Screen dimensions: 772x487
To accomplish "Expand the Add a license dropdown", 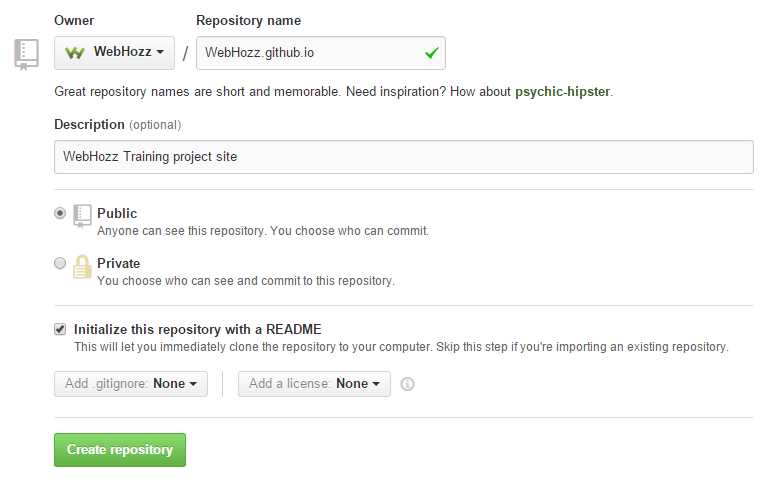I will point(314,384).
